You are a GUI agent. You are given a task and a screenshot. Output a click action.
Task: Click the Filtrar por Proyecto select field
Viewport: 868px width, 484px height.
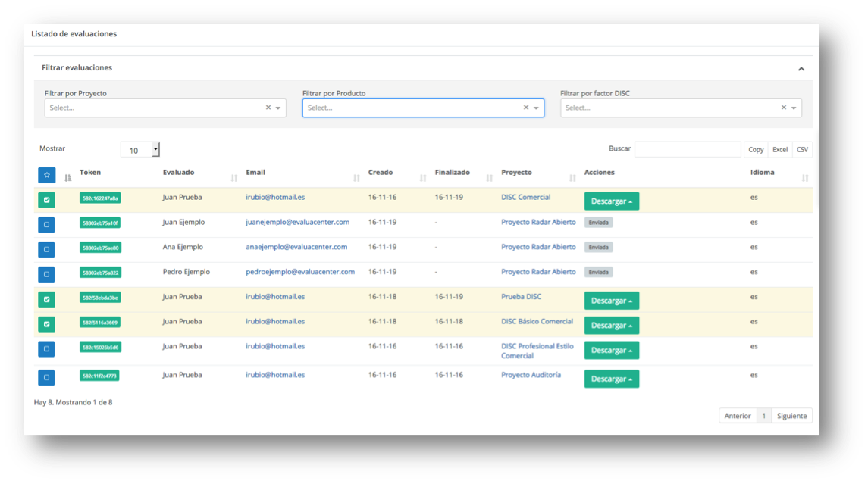click(165, 108)
